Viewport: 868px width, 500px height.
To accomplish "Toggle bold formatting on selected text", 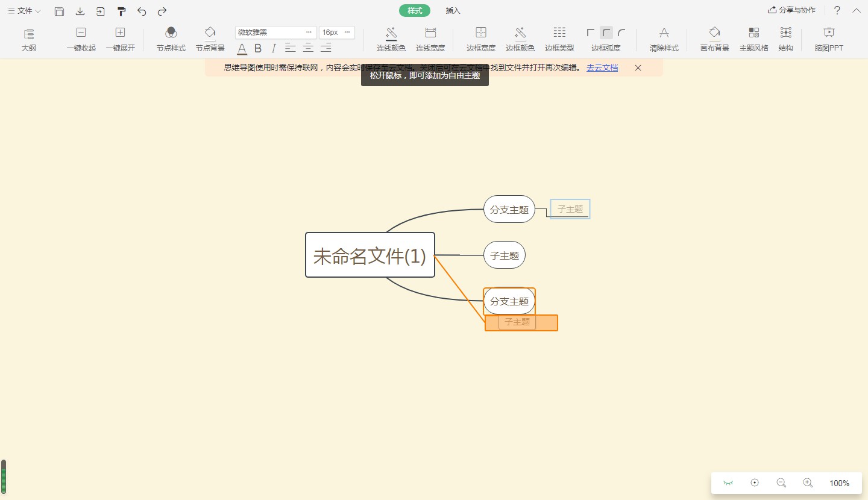I will tap(257, 48).
